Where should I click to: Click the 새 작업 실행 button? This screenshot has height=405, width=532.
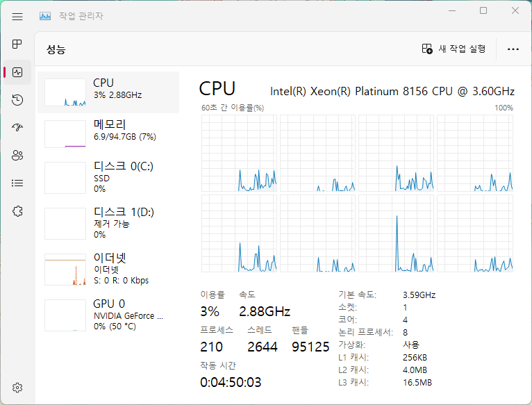coord(454,49)
